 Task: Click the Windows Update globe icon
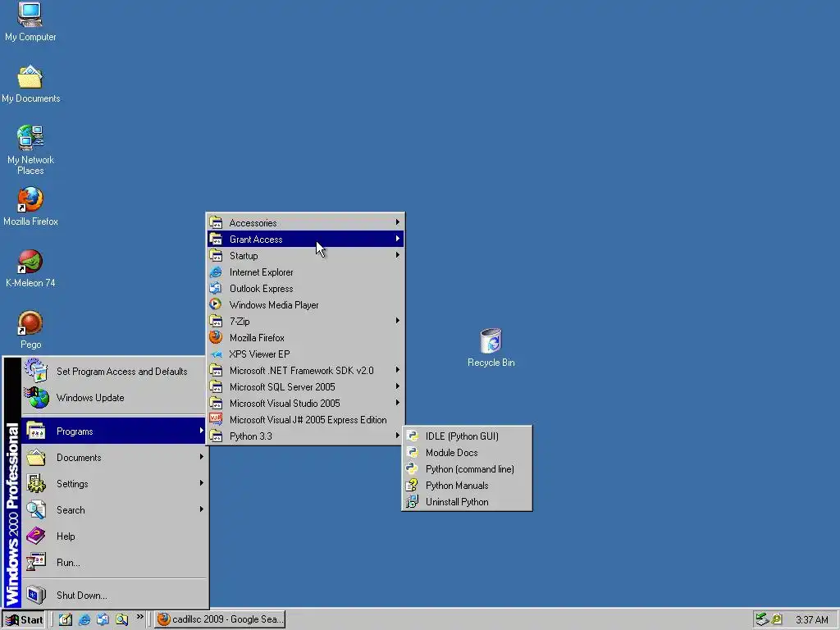coord(36,398)
